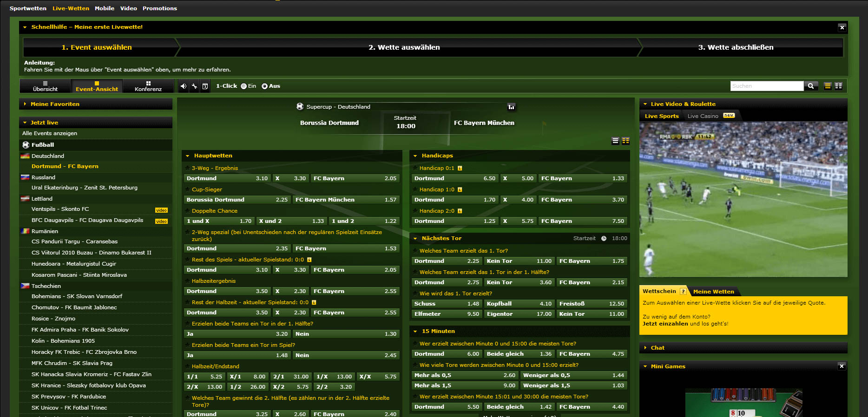Select step 2. Wette auswählen
Image resolution: width=868 pixels, height=417 pixels.
click(x=404, y=47)
